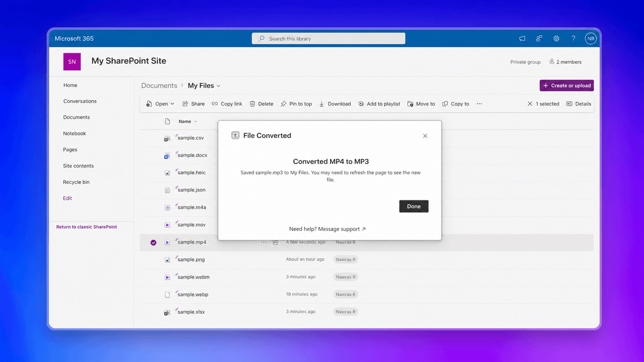Open Notebook in the left navigation
Screen dimensions: 644x362
pos(74,133)
